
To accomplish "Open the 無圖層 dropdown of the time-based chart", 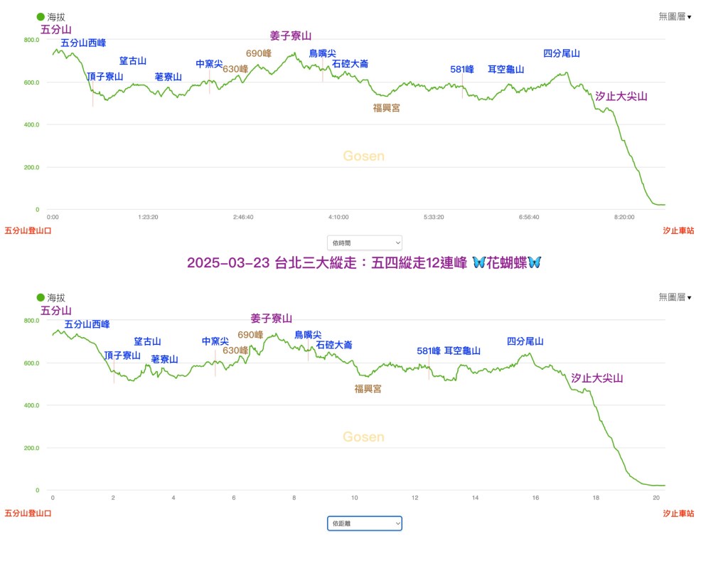I will pos(675,16).
